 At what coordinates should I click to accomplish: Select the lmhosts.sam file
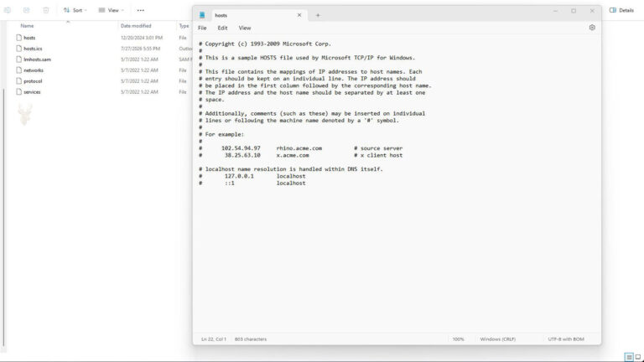[37, 59]
